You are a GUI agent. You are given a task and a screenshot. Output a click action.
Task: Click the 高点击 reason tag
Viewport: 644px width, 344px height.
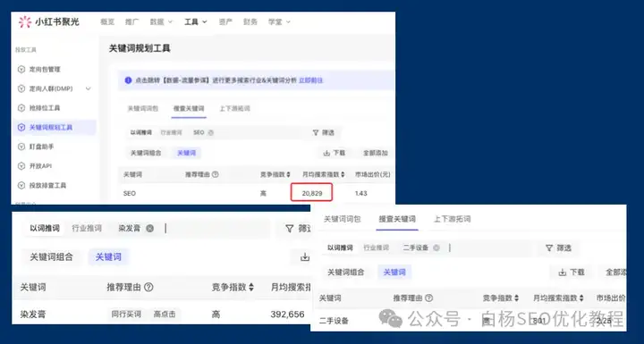pos(165,314)
